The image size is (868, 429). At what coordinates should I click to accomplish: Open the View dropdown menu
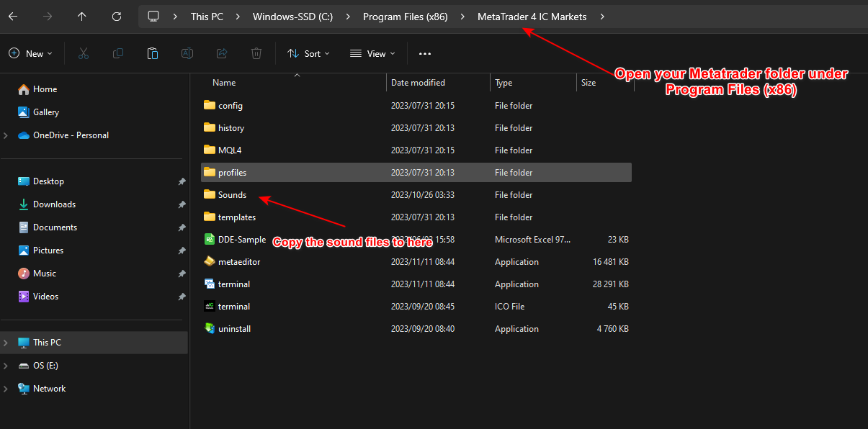372,53
